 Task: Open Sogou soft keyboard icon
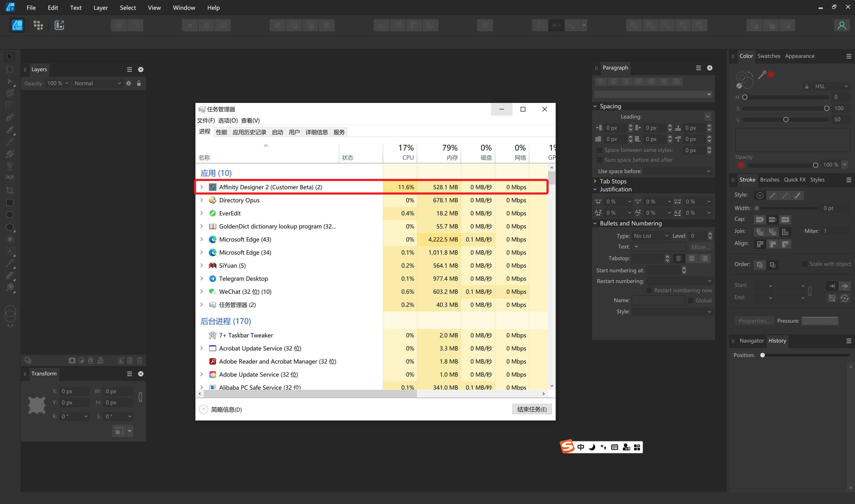(615, 447)
